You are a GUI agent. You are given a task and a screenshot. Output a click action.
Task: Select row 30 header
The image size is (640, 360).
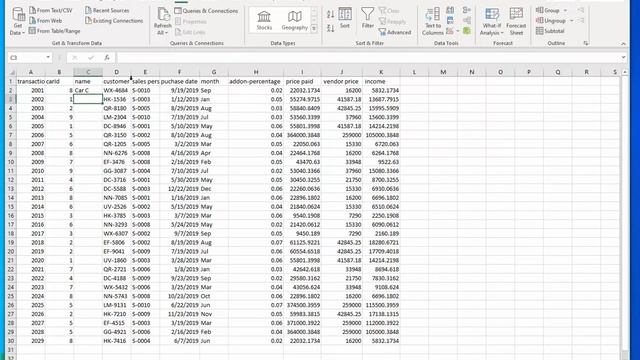coord(11,341)
